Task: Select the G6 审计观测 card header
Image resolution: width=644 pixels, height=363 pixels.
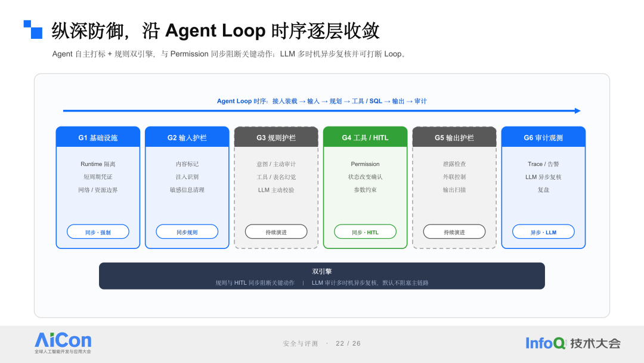Action: click(x=543, y=137)
